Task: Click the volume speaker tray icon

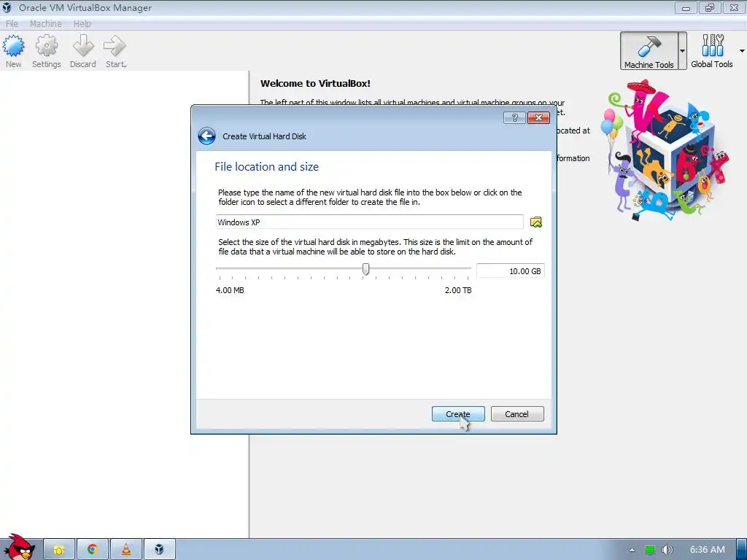Action: [667, 550]
